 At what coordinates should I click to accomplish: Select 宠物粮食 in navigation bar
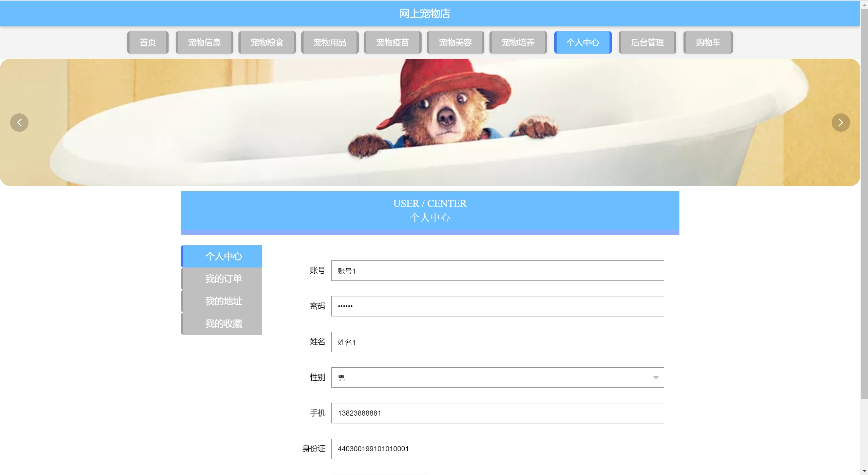[267, 42]
